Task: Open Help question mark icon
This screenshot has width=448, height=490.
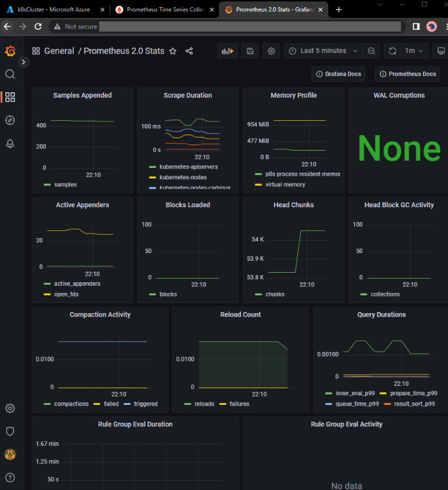Action: pos(10,477)
